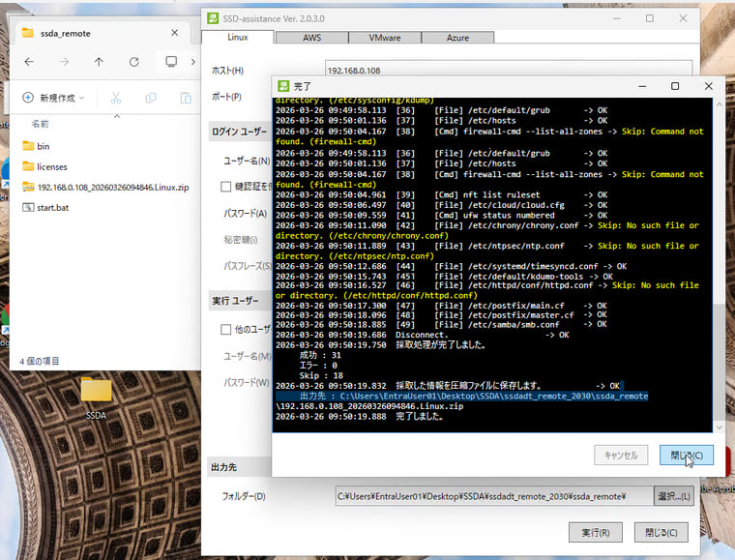This screenshot has width=735, height=560.
Task: Click the 実行(R) button
Action: click(x=596, y=532)
